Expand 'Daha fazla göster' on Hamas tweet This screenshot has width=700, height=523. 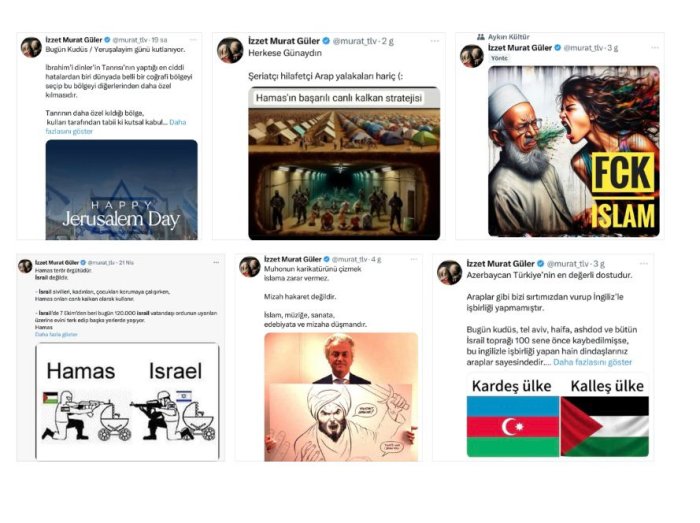point(56,334)
